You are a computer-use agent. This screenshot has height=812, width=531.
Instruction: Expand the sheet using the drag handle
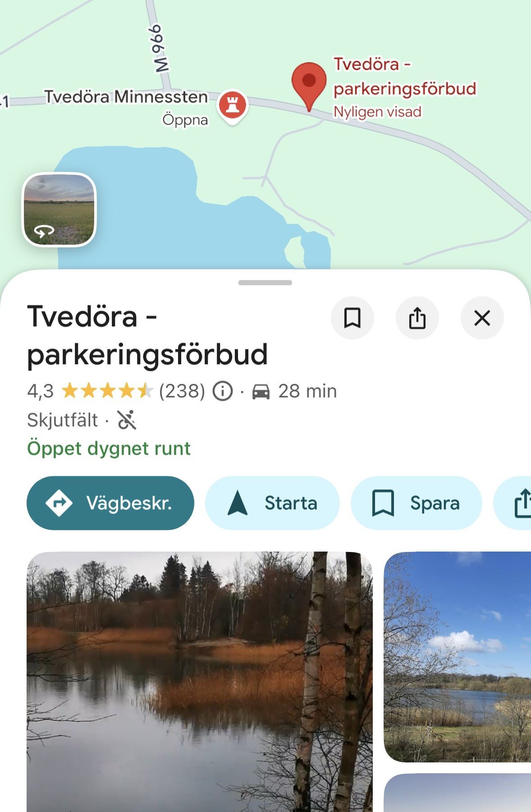(265, 283)
